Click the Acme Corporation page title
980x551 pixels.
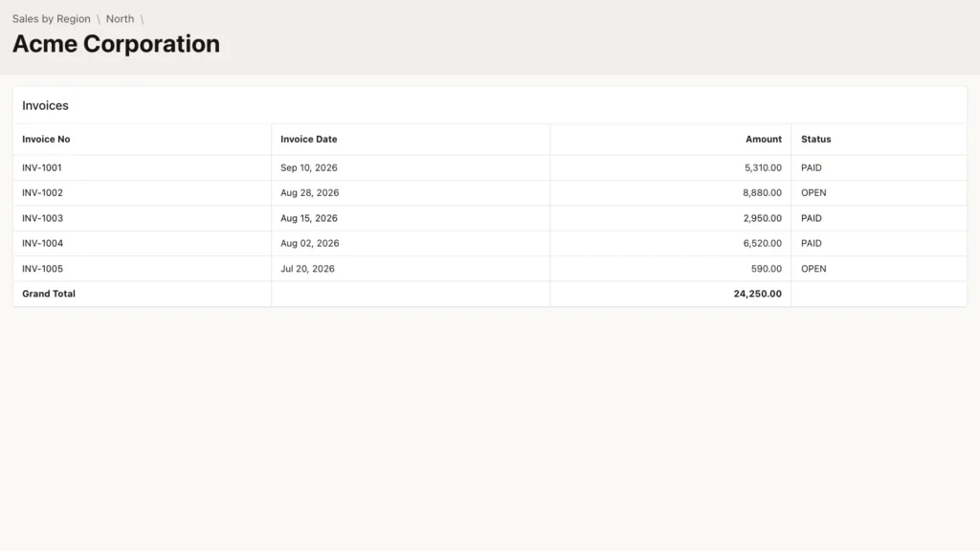(x=116, y=44)
